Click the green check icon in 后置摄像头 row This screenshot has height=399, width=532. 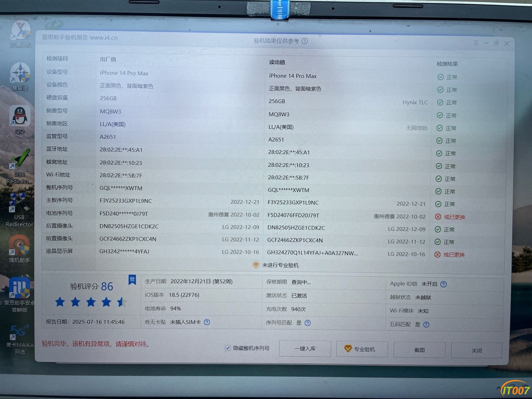coord(438,229)
